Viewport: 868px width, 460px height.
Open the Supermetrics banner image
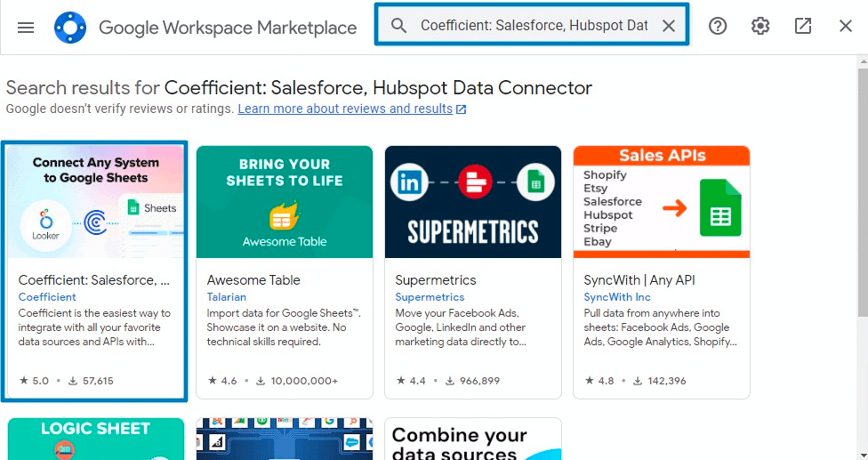point(473,201)
